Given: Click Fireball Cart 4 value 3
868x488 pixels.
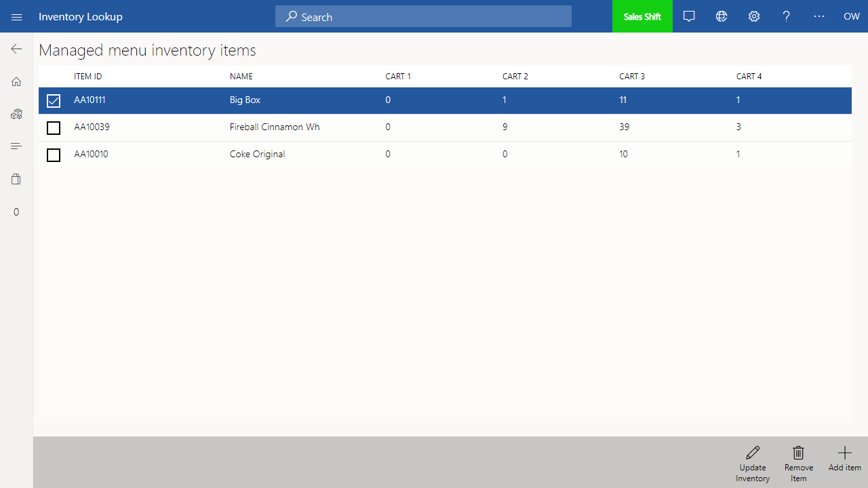Looking at the screenshot, I should [738, 127].
